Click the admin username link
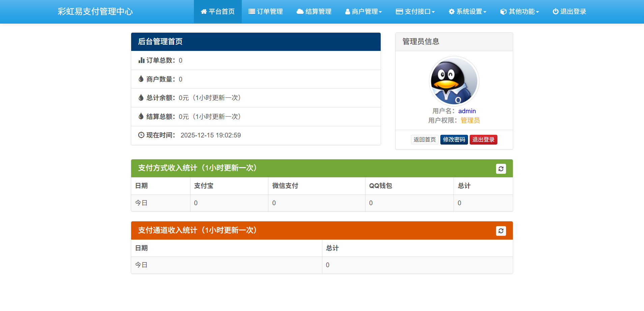The width and height of the screenshot is (644, 311). [x=467, y=111]
